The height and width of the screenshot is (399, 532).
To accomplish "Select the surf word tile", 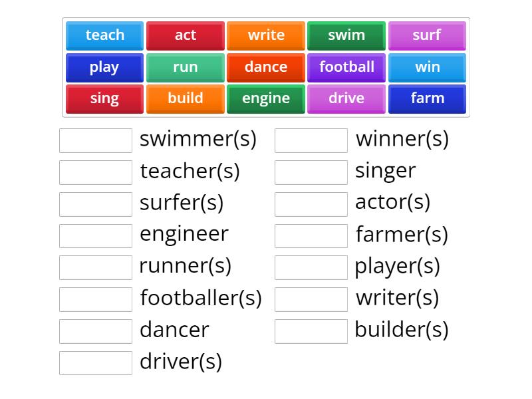I will coord(428,35).
